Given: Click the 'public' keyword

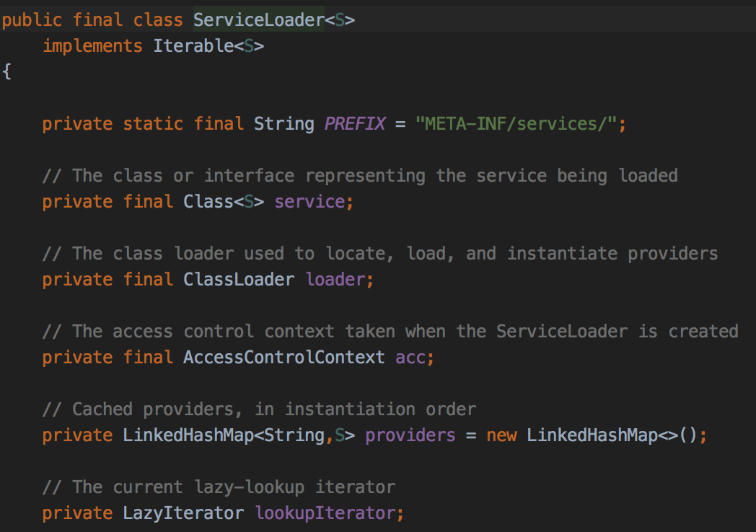Looking at the screenshot, I should click(32, 20).
